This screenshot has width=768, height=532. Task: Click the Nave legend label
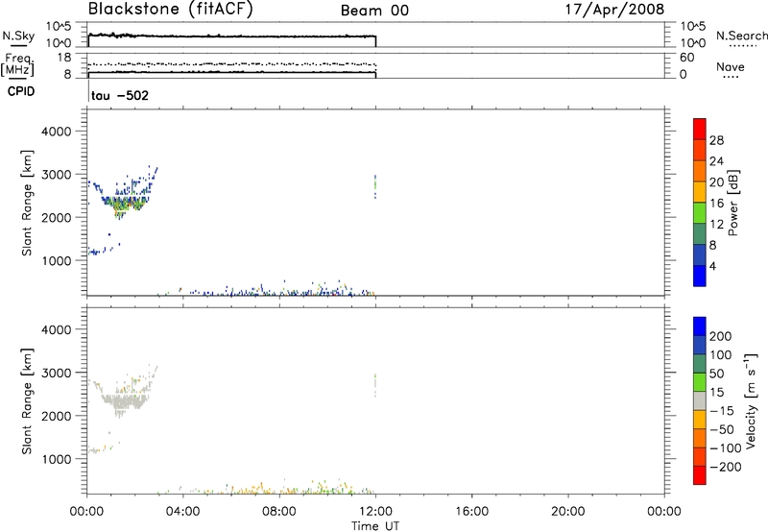[730, 67]
